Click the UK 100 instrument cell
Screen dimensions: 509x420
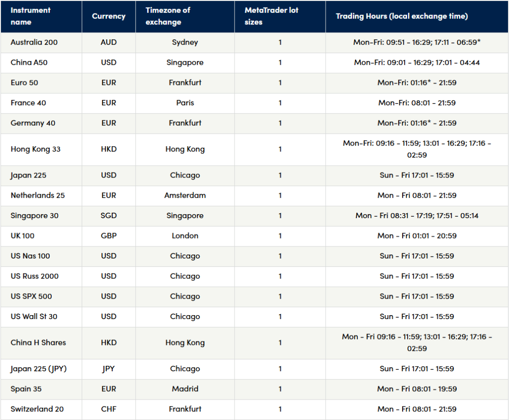point(22,236)
